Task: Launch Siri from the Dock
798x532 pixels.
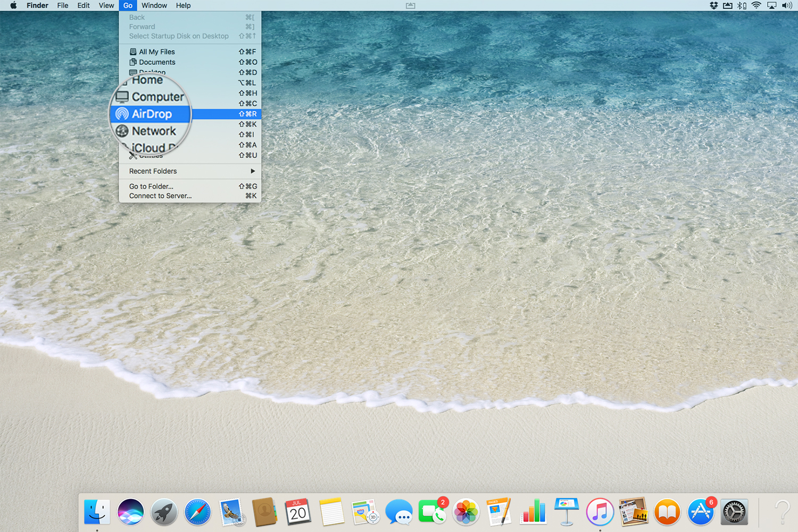Action: [x=130, y=512]
